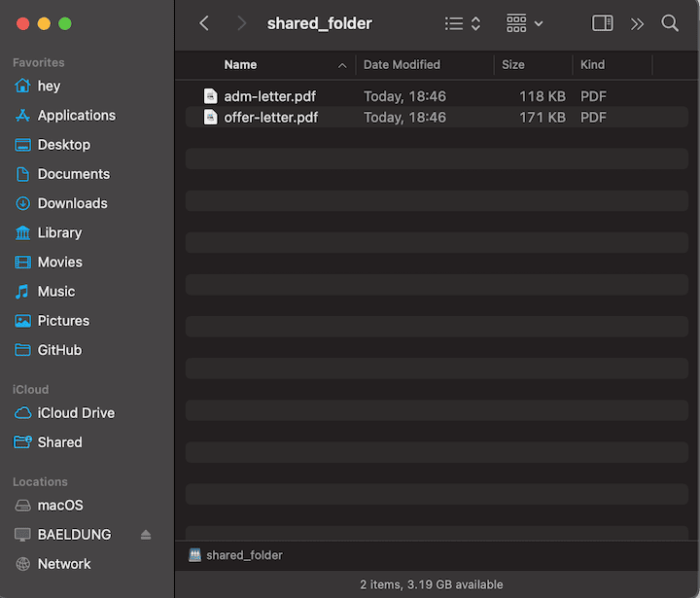Click the Favorites section heading

pyautogui.click(x=38, y=62)
